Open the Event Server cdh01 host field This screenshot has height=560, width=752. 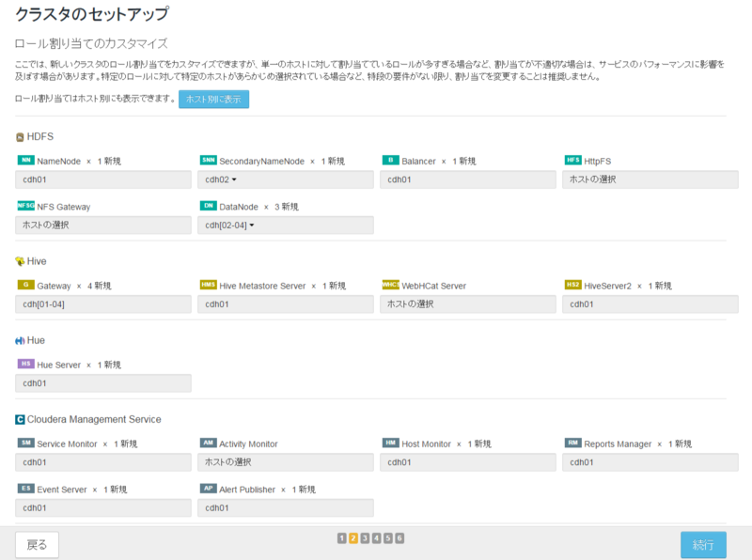[103, 508]
